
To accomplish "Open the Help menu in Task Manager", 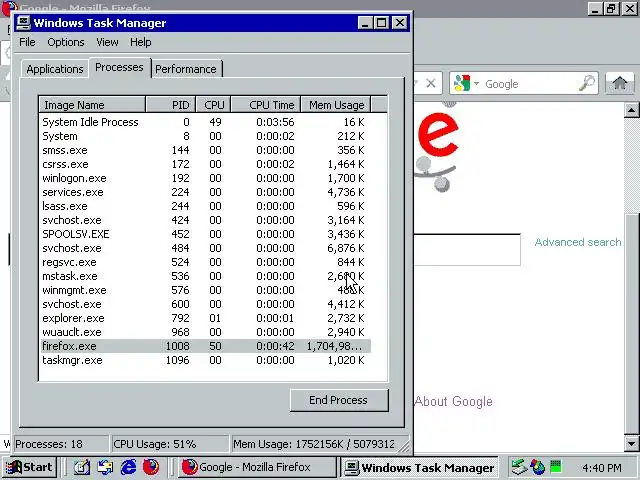I will coord(141,42).
